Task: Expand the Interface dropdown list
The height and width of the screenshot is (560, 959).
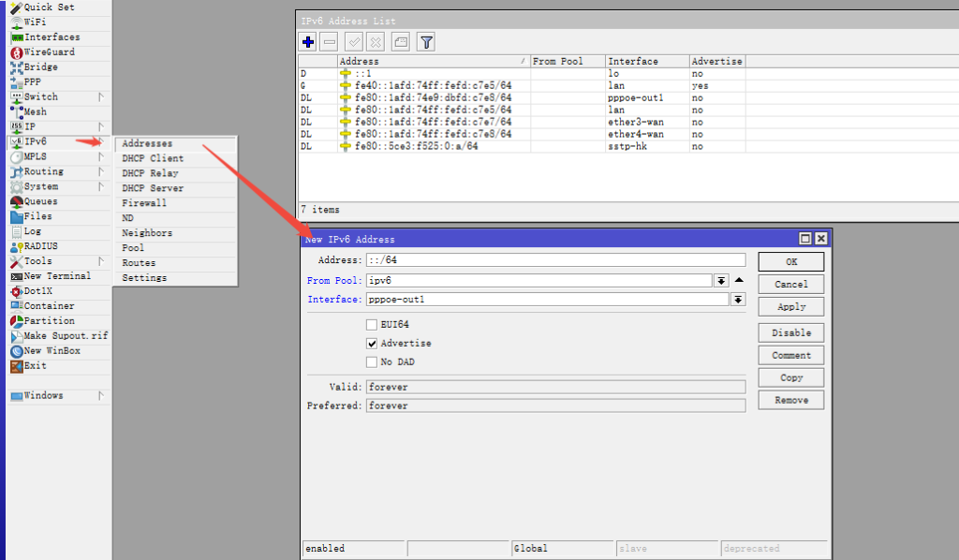Action: 738,300
